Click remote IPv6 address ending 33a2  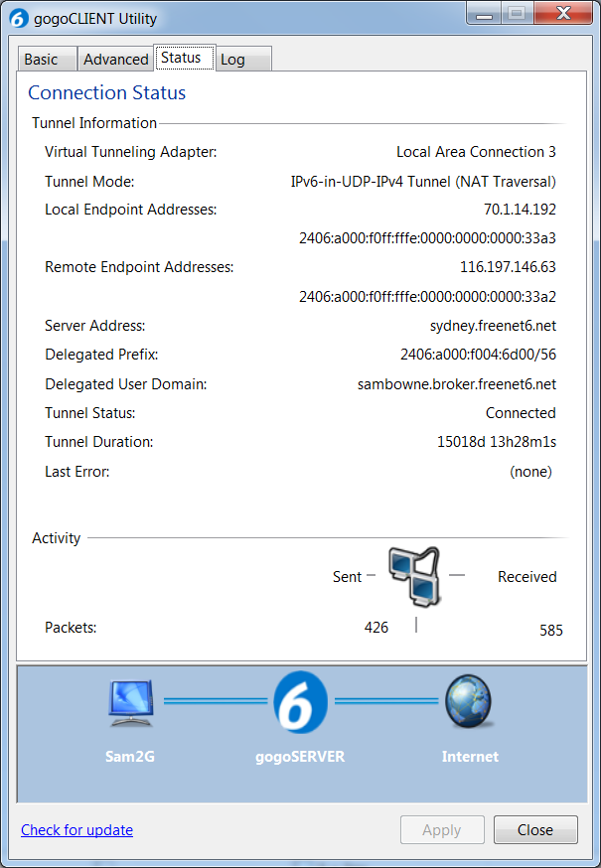427,297
